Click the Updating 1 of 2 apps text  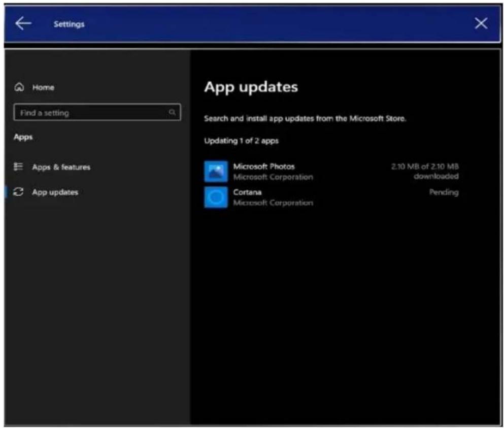click(x=242, y=141)
